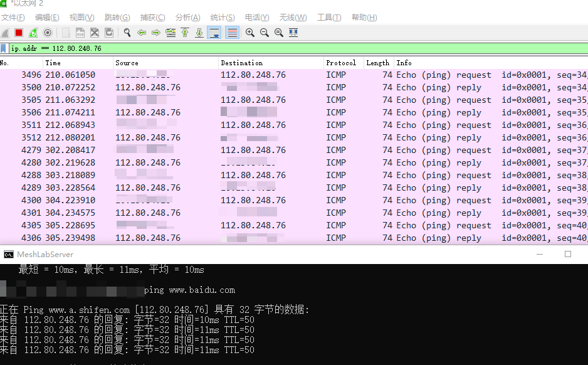Select packet row at time 302.208417
Image resolution: width=588 pixels, height=365 pixels.
[x=294, y=150]
